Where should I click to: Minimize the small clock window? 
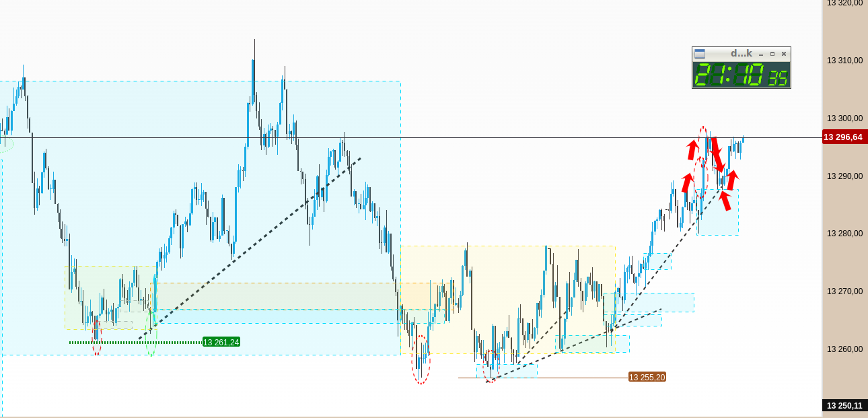[x=761, y=54]
